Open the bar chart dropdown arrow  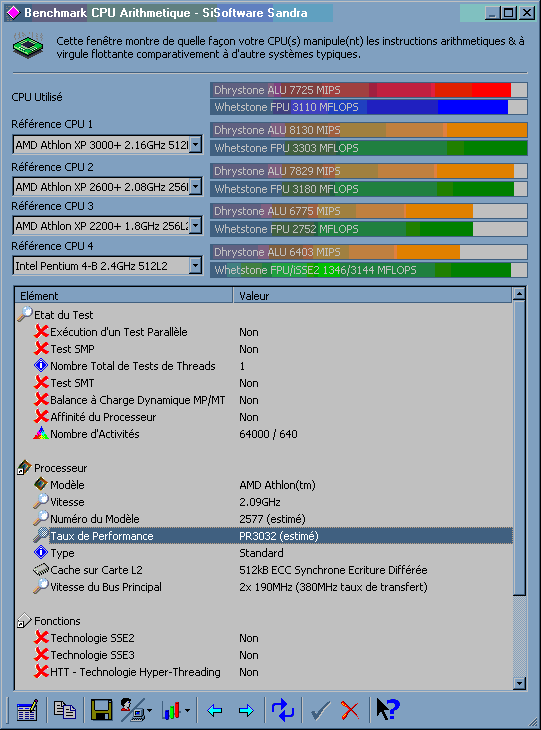(187, 710)
